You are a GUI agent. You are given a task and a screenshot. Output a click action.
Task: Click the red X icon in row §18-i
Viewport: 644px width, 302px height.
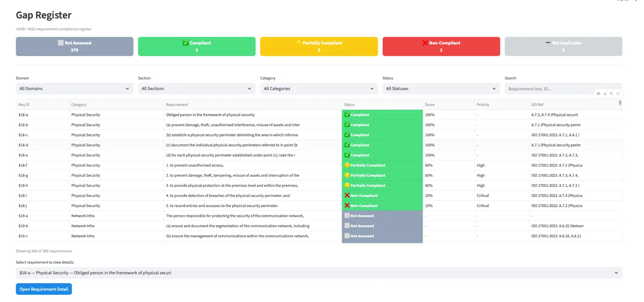coord(347,195)
